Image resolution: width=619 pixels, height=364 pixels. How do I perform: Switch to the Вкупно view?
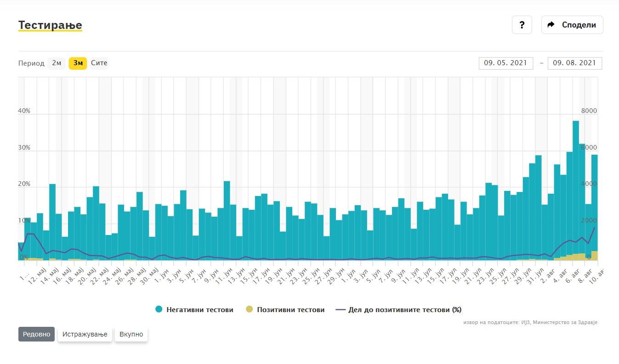point(131,334)
